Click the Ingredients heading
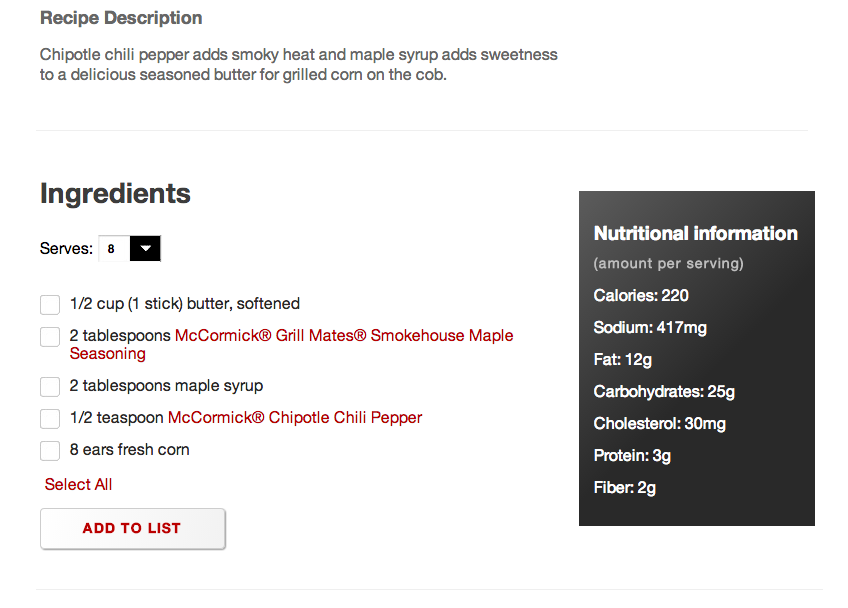 pos(115,194)
